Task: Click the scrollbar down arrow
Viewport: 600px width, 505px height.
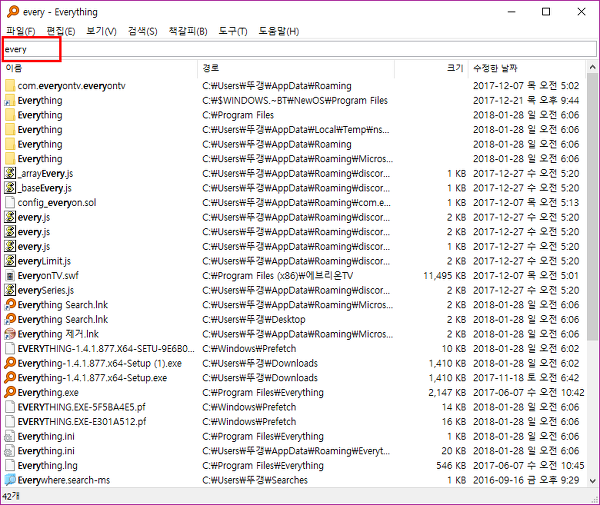Action: [592, 481]
